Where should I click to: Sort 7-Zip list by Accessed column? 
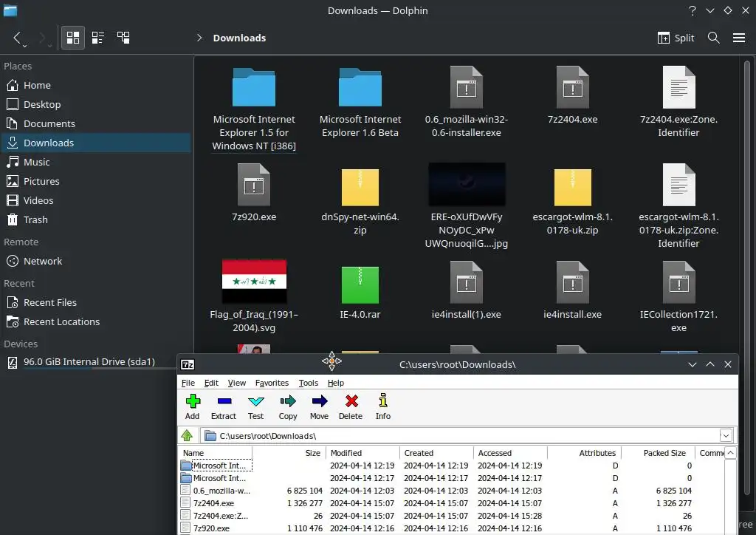[511, 453]
